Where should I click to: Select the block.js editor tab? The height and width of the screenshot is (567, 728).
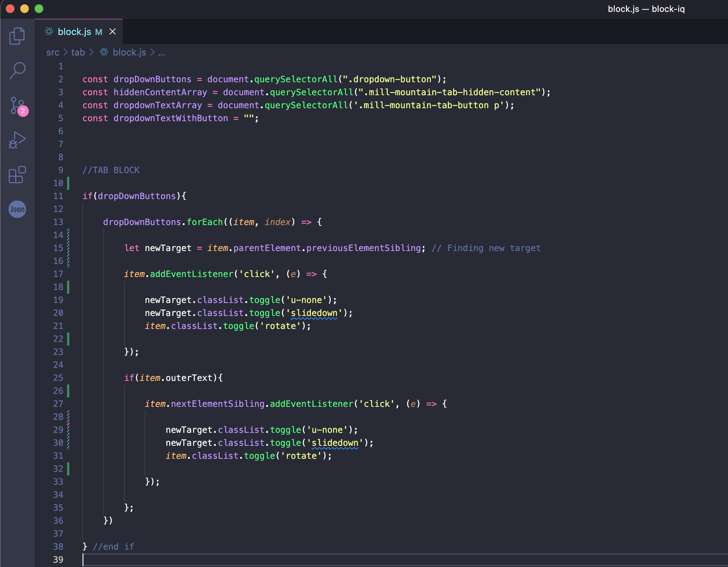[79, 32]
